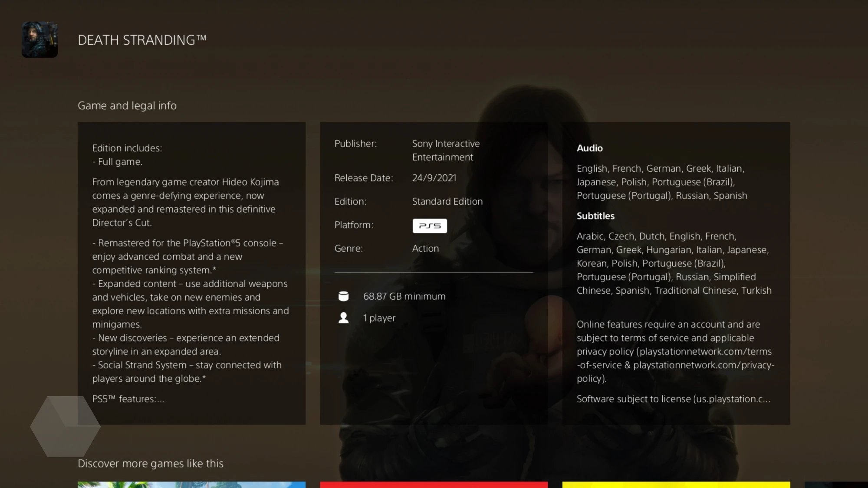Expand the truncated 'PS5™ features:...' text
Screen dimensions: 868x488
(128, 399)
